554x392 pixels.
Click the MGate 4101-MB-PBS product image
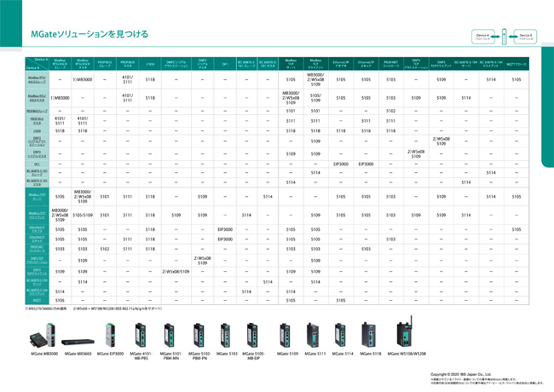141,335
